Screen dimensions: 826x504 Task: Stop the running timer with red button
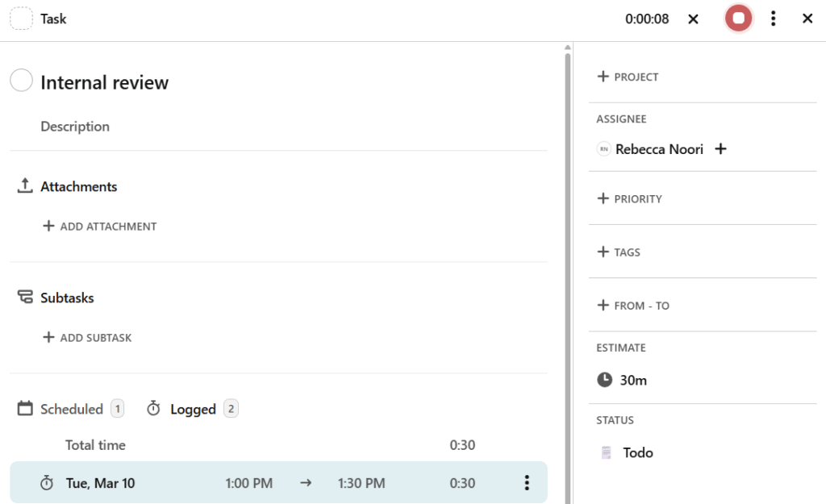pos(738,19)
